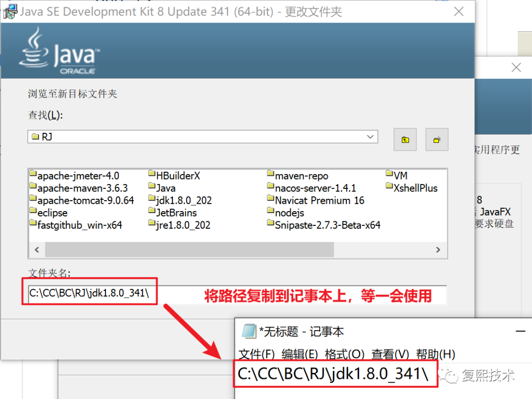
Task: Click the up-one-level folder icon
Action: click(405, 139)
